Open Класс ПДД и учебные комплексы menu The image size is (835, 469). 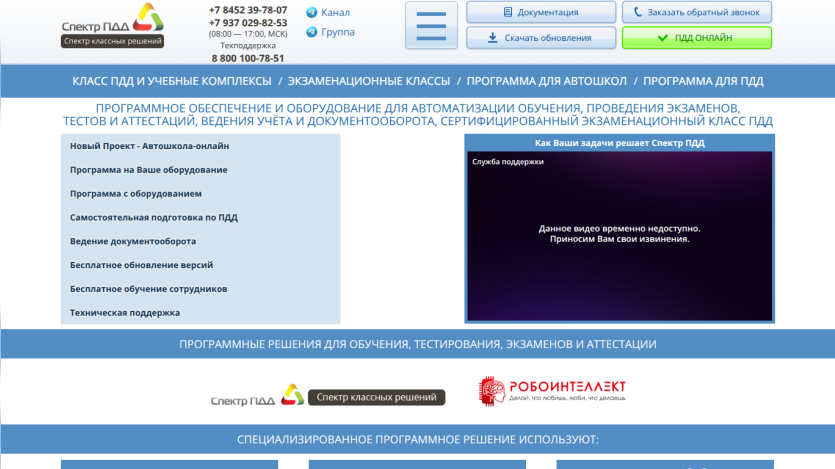pyautogui.click(x=172, y=81)
